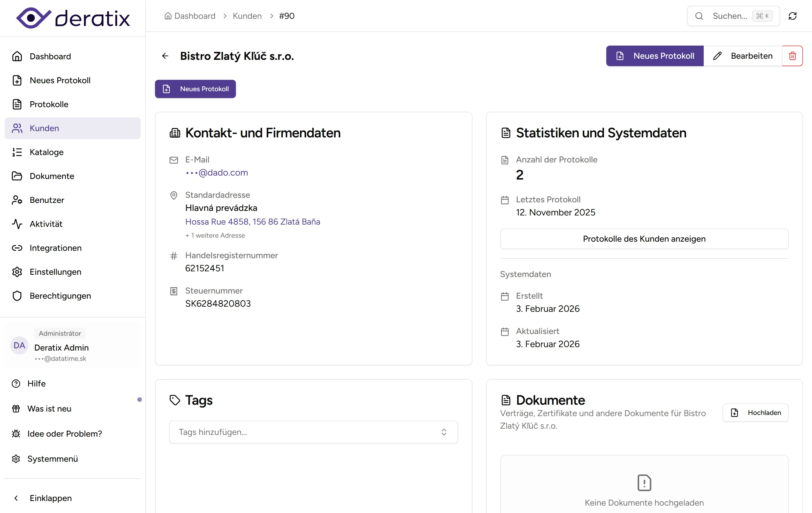Open the Berechtigungen shield icon
812x513 pixels.
(17, 296)
